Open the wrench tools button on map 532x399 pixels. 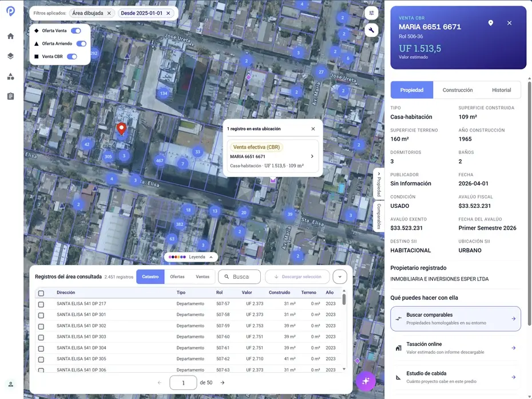pyautogui.click(x=371, y=30)
